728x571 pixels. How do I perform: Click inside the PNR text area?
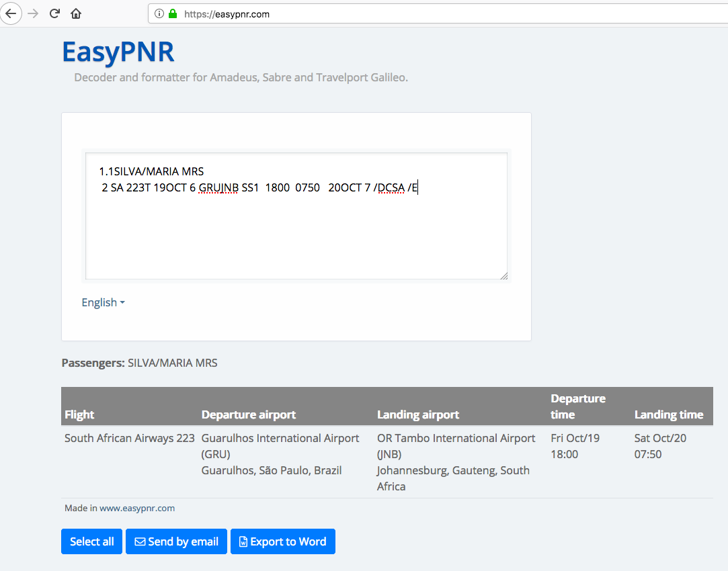(x=296, y=216)
